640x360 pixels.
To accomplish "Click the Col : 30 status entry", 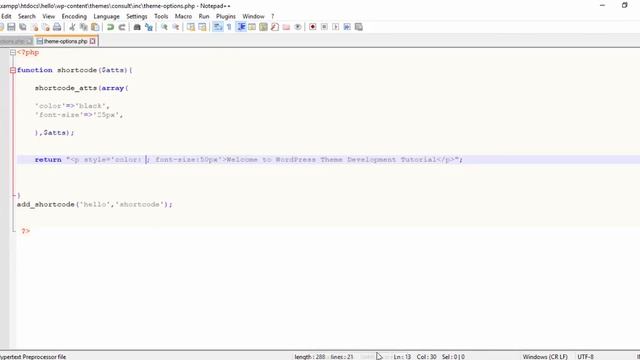I will [427, 357].
